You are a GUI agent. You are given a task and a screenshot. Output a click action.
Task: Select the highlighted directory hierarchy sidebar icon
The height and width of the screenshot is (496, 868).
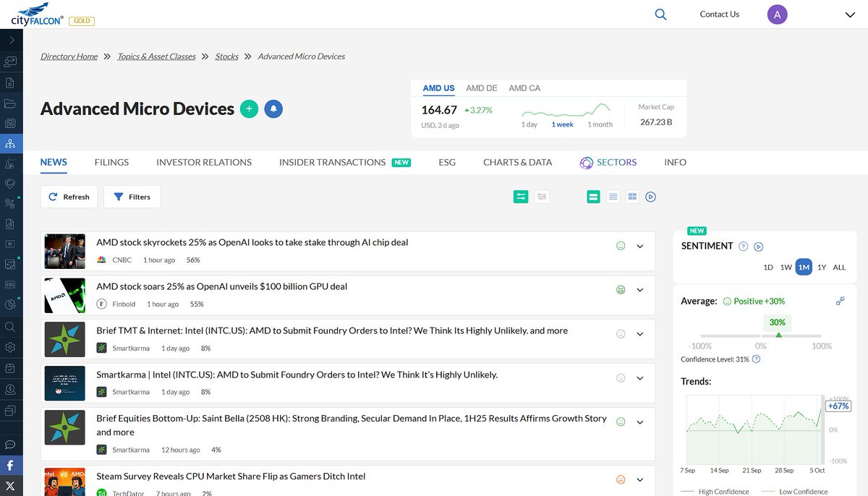10,143
